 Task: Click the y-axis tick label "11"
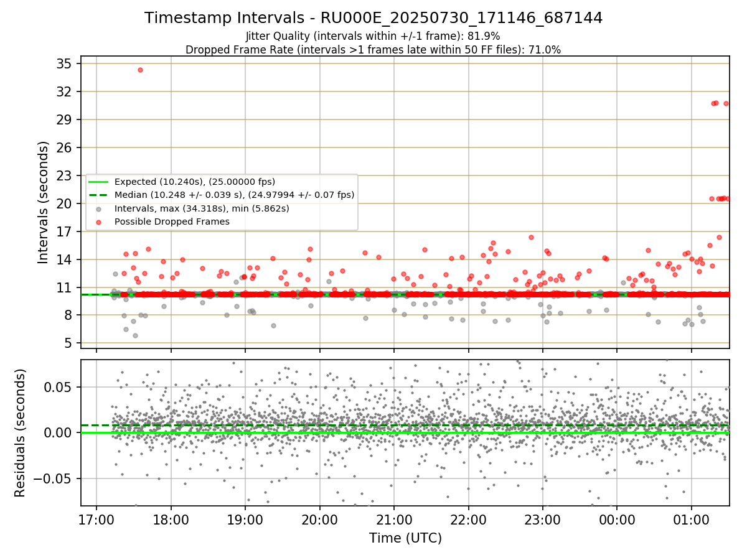63,287
